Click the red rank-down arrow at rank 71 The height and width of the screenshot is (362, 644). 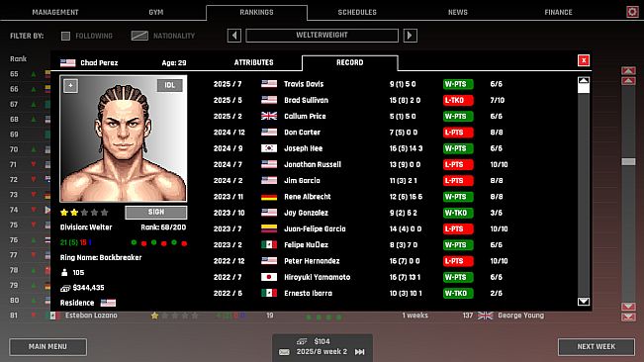[x=34, y=164]
